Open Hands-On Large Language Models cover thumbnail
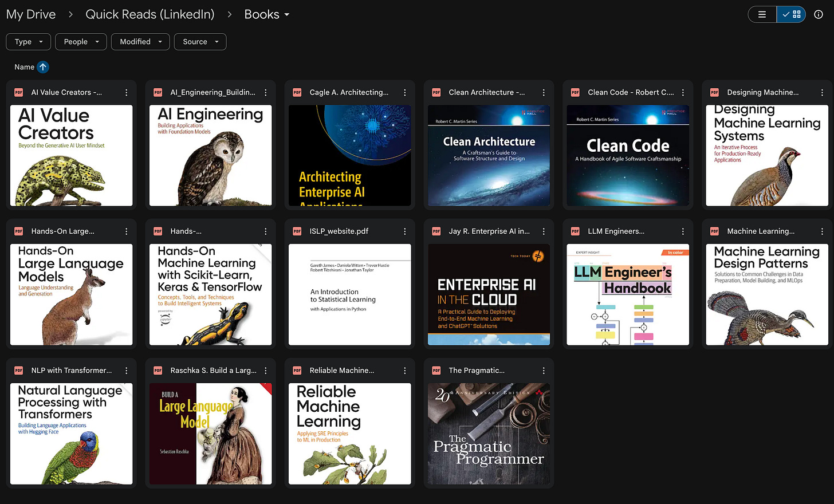The image size is (834, 504). 72,294
